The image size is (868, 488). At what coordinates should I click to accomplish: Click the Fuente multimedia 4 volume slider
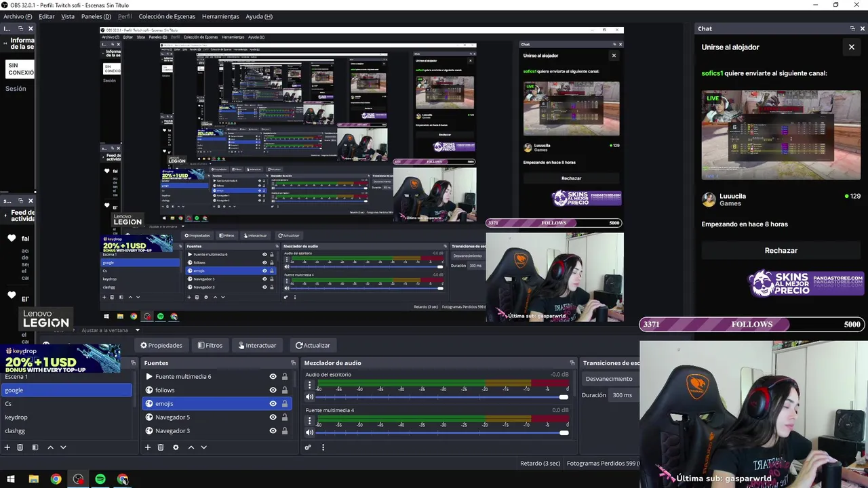(x=443, y=432)
